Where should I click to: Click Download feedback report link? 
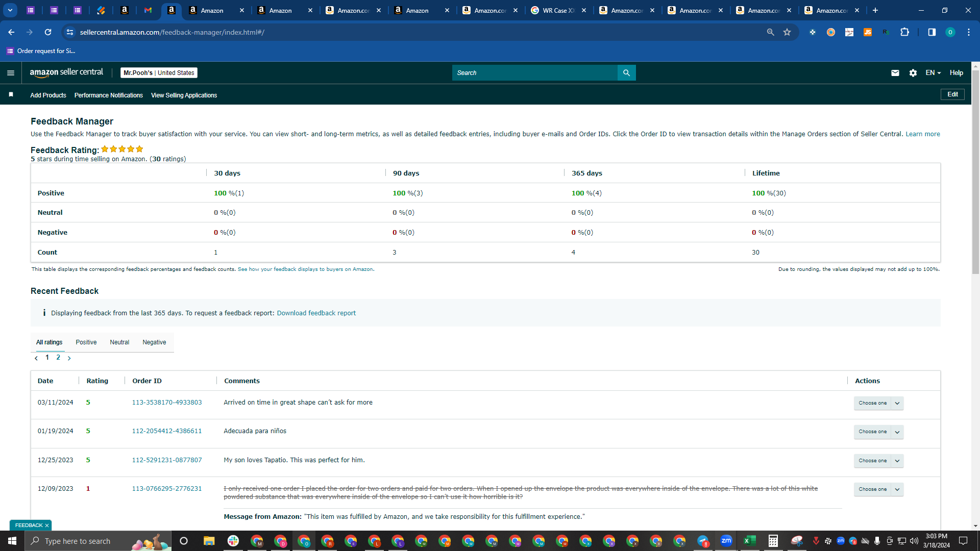coord(316,313)
